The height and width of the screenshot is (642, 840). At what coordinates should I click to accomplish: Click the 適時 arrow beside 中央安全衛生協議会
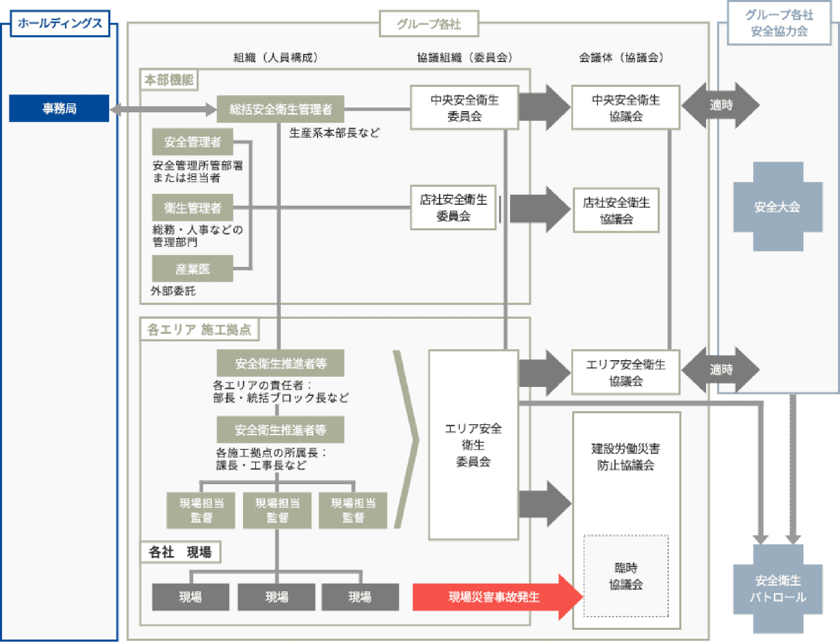[x=721, y=105]
